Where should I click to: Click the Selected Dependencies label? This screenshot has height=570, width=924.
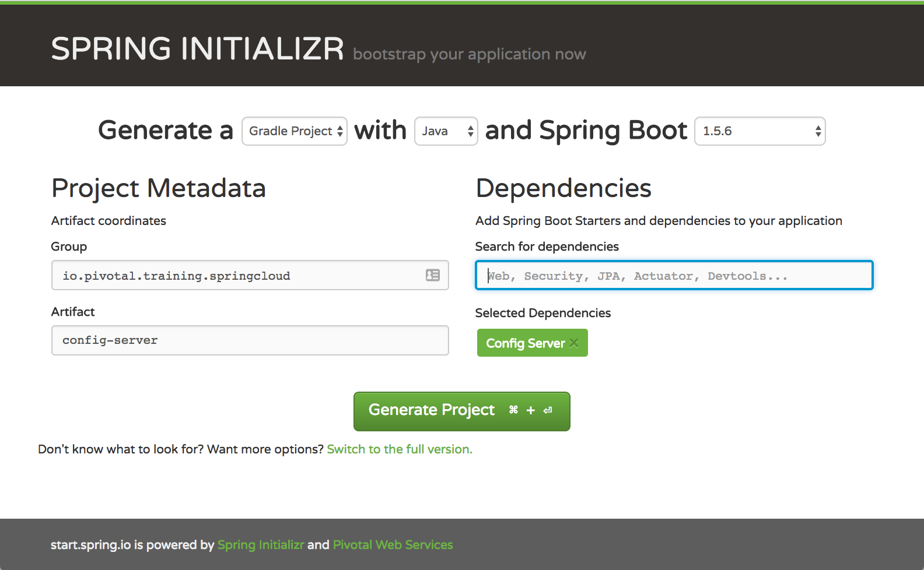(x=543, y=313)
